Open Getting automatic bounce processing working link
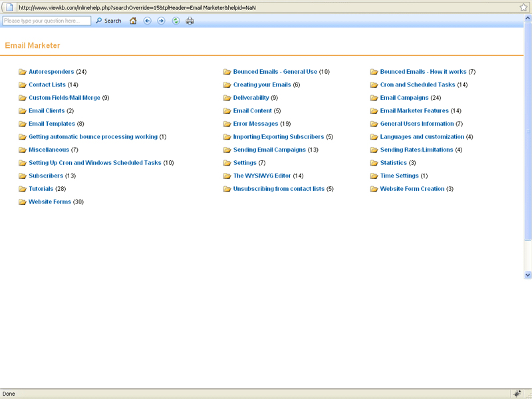The width and height of the screenshot is (532, 399). (93, 137)
